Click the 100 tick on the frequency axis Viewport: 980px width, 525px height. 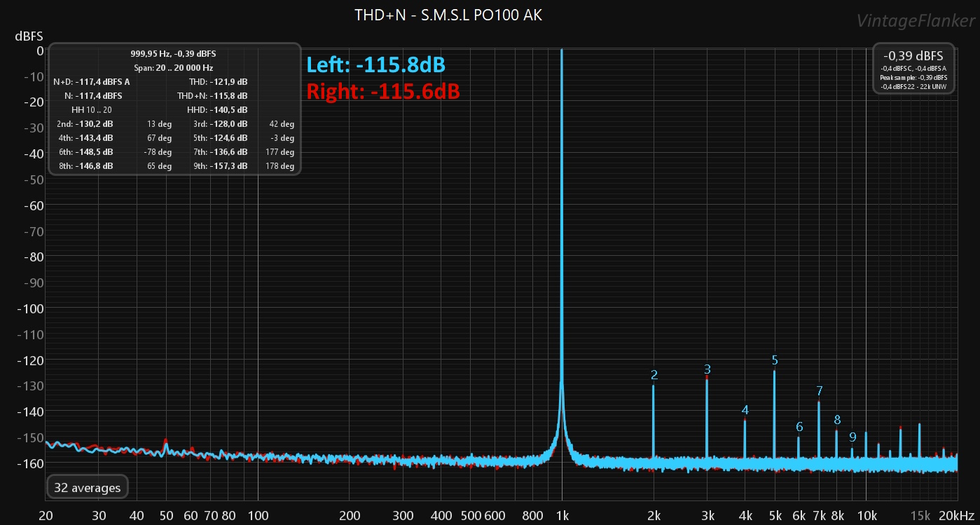(258, 516)
